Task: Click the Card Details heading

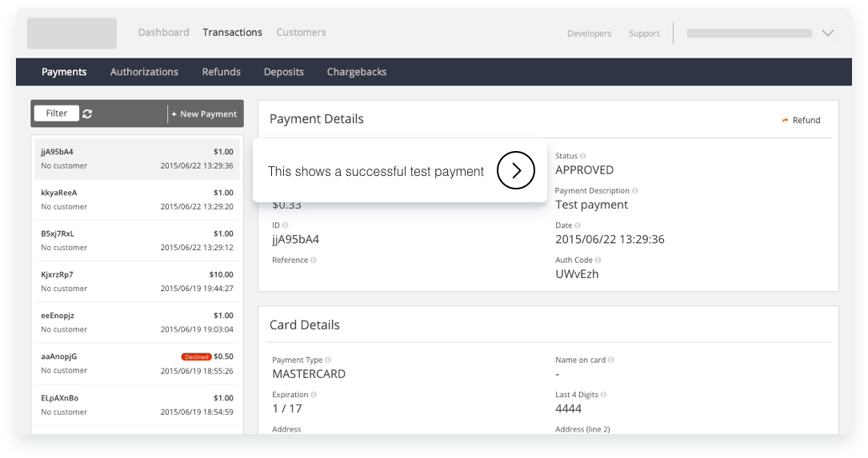Action: point(305,325)
